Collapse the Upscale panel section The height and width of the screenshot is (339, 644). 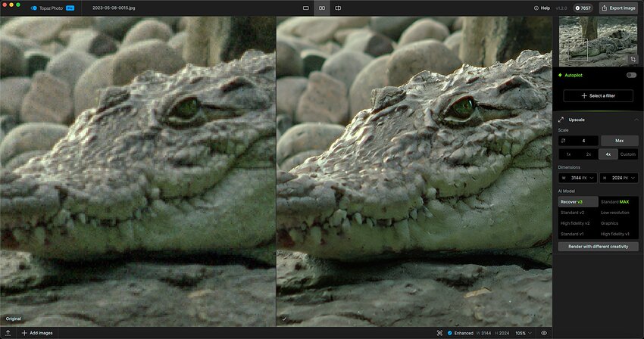click(636, 120)
